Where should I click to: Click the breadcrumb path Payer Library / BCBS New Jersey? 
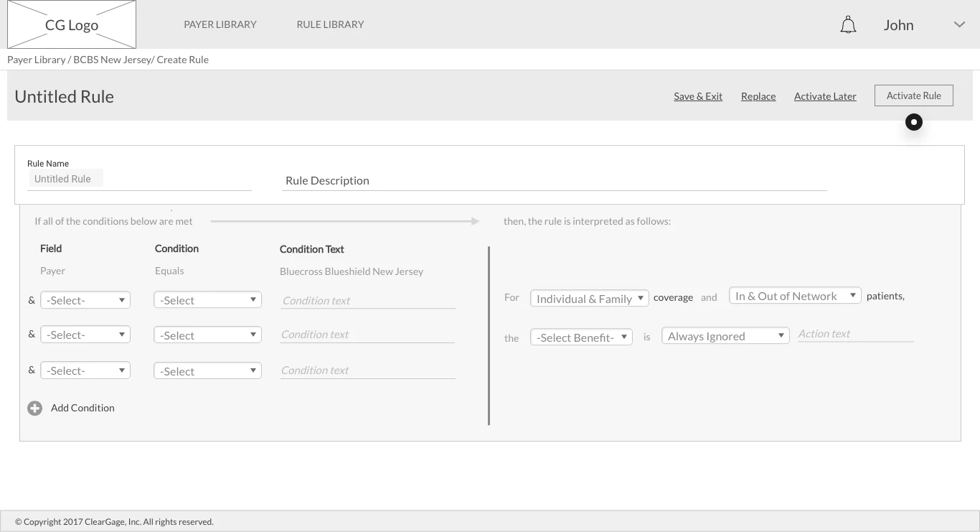(79, 60)
